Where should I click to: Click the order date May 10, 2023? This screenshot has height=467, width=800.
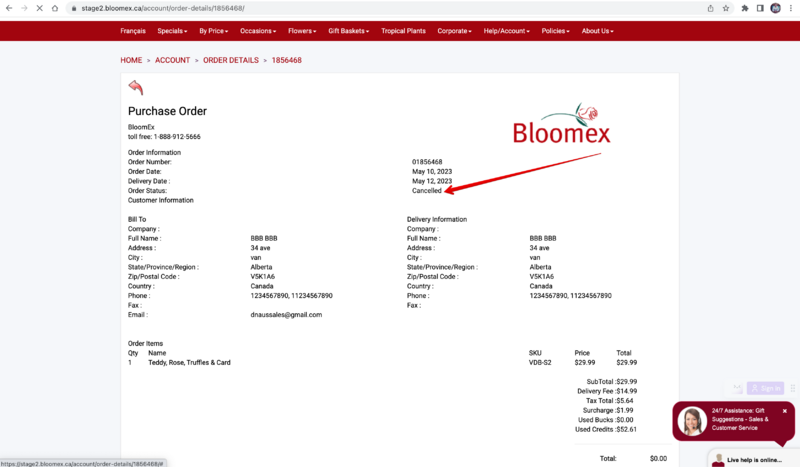coord(432,171)
